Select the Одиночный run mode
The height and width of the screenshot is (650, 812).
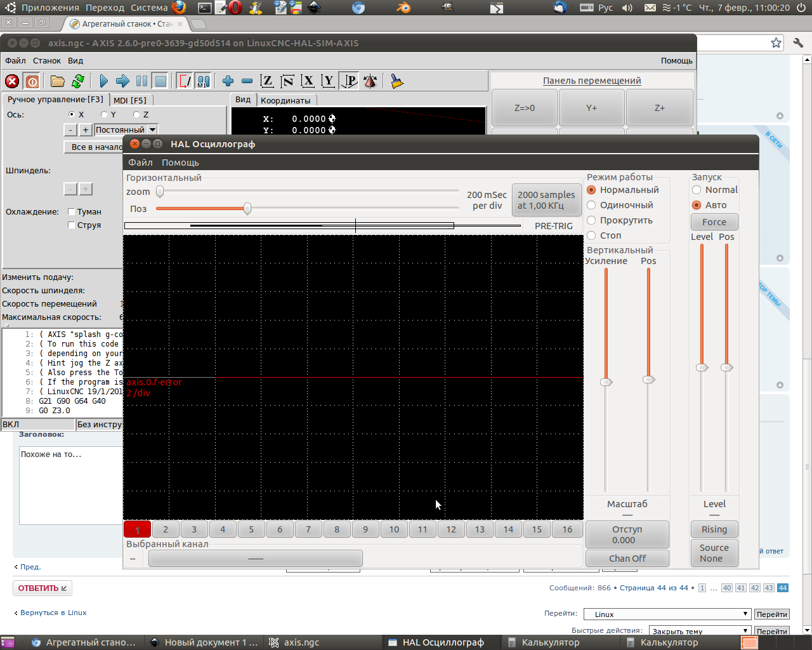tap(591, 205)
